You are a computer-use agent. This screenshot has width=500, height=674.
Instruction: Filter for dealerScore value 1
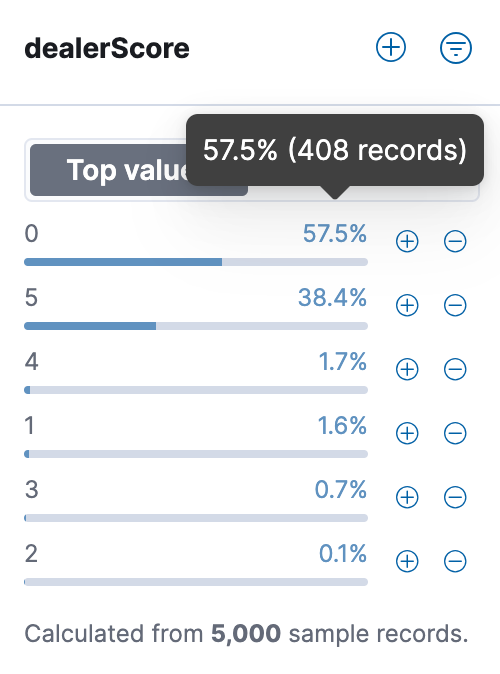(407, 433)
